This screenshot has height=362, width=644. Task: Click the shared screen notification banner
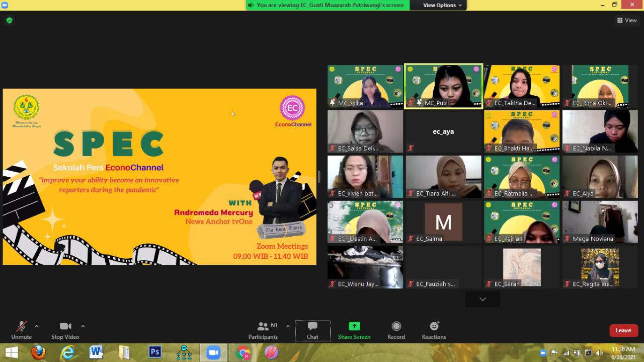click(x=328, y=5)
